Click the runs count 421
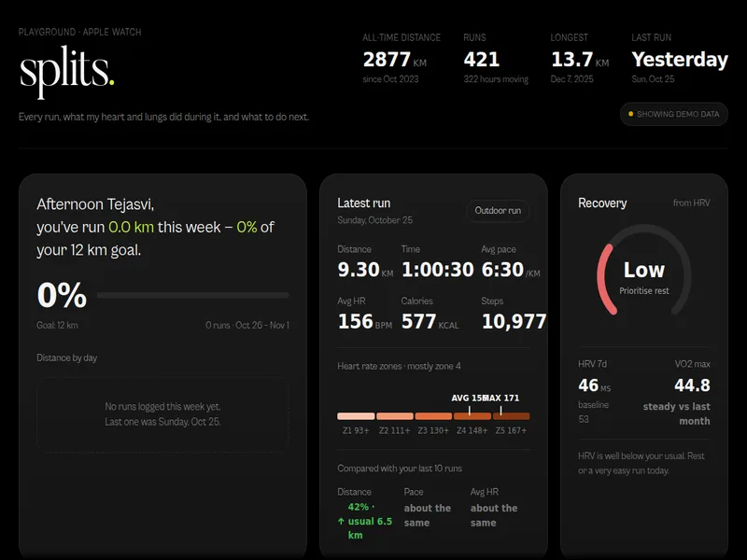Screen dimensions: 747x560 tap(482, 60)
